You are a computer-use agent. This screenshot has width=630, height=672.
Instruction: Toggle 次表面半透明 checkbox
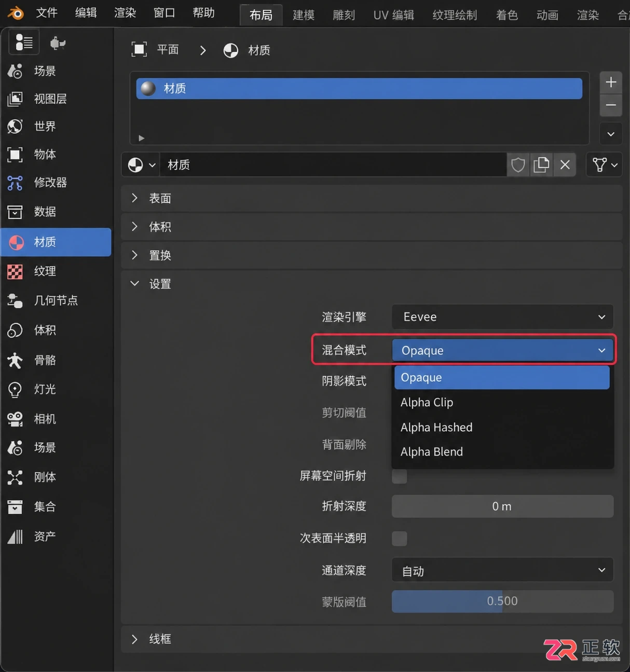point(400,538)
